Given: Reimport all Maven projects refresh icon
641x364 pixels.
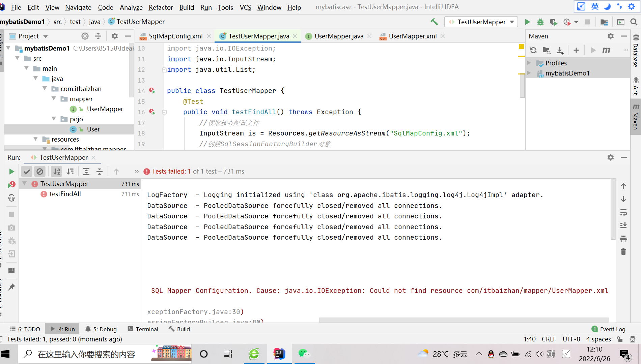Looking at the screenshot, I should click(x=533, y=50).
